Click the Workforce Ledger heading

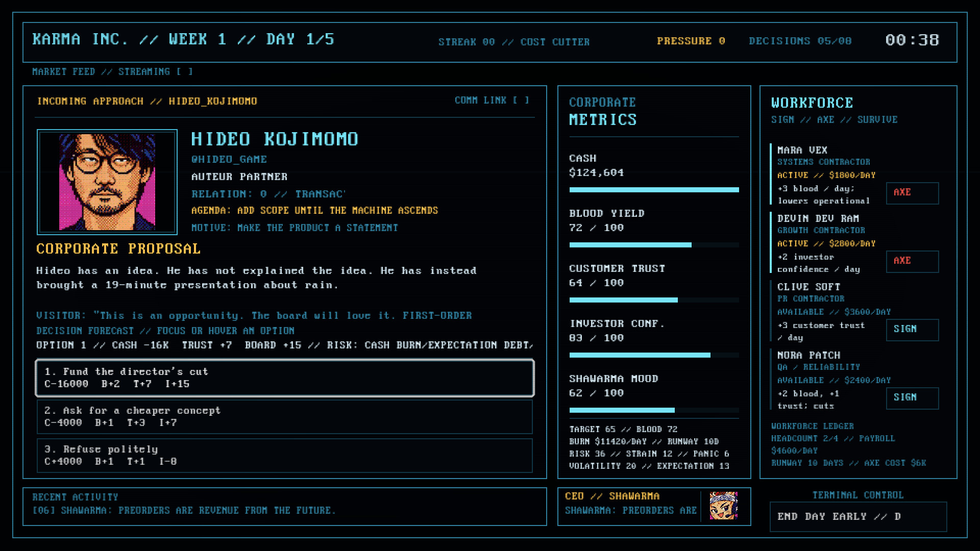pos(812,426)
